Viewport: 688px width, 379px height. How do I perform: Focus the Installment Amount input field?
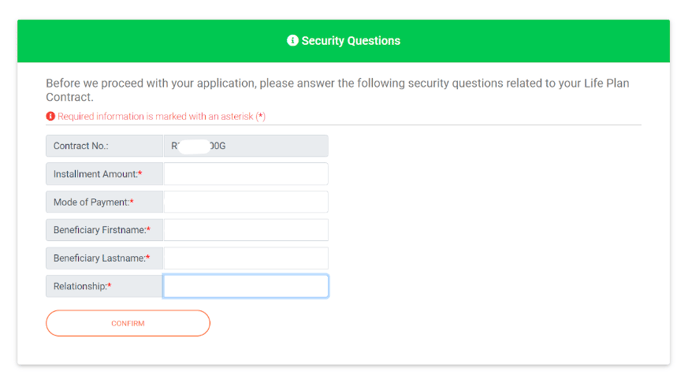tap(246, 174)
